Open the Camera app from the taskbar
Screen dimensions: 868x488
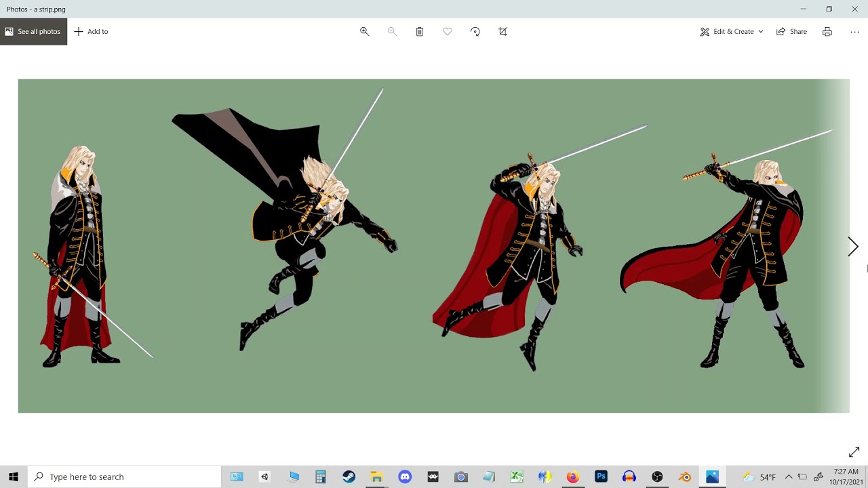(461, 476)
